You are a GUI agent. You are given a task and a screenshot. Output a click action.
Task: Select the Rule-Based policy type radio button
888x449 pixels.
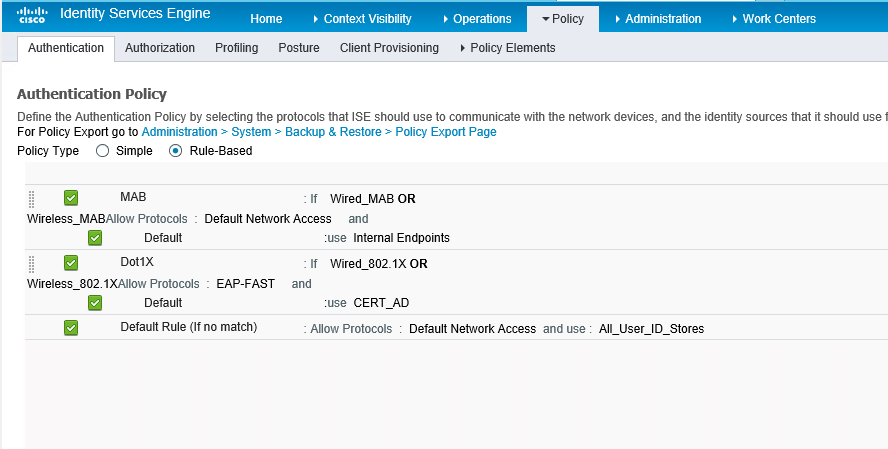176,151
